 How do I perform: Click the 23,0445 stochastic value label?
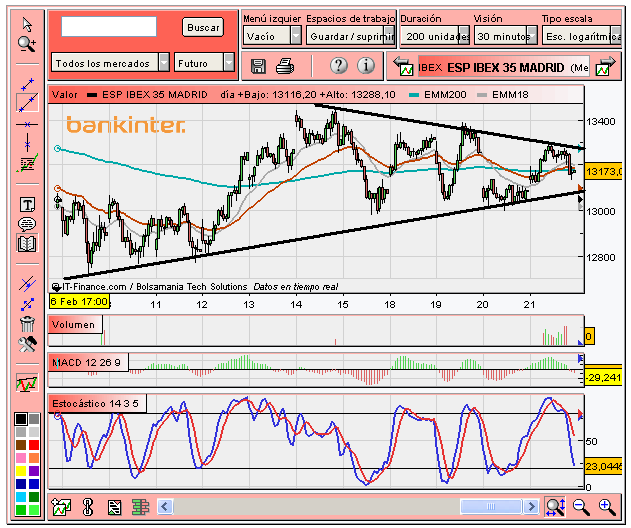click(602, 466)
